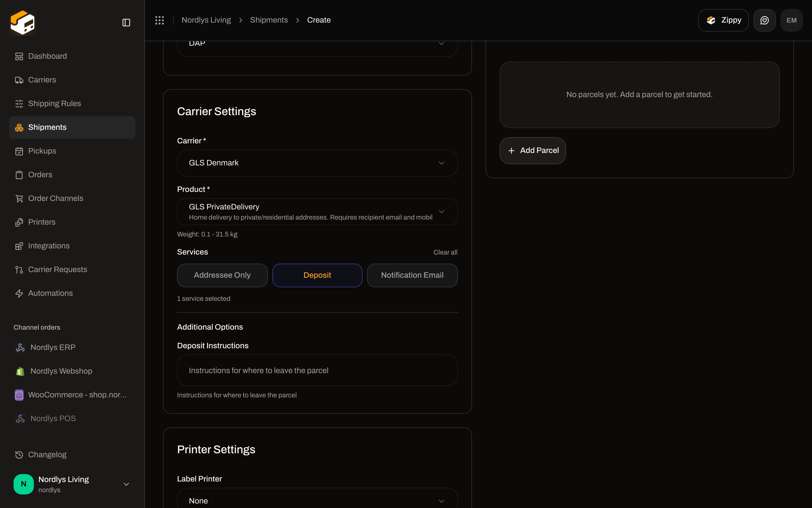Screen dimensions: 812x508
Task: Deselect the Deposit service
Action: (x=317, y=275)
